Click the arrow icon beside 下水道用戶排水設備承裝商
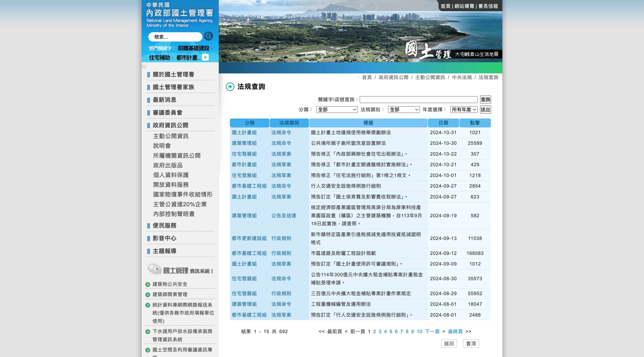The height and width of the screenshot is (357, 644). [148, 332]
